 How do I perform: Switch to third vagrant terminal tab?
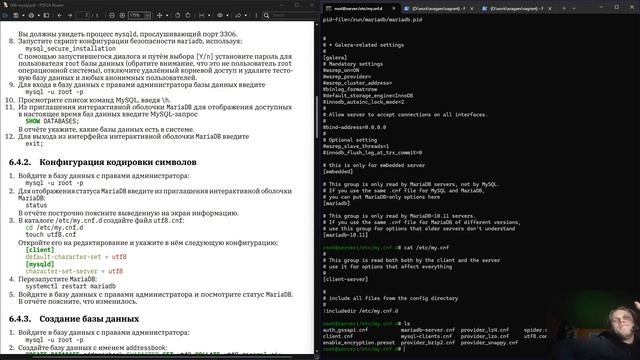pos(517,8)
